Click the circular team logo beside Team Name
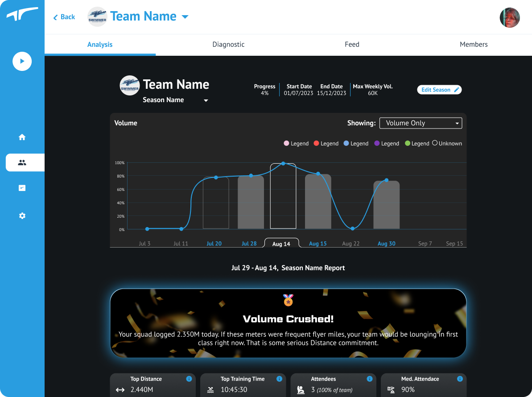This screenshot has height=397, width=532. click(x=130, y=86)
